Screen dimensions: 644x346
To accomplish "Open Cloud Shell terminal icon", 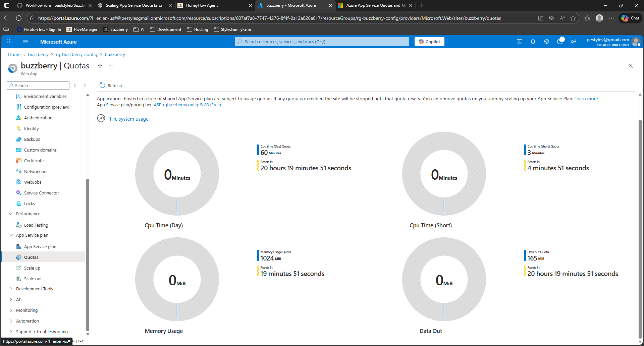I will (x=520, y=42).
